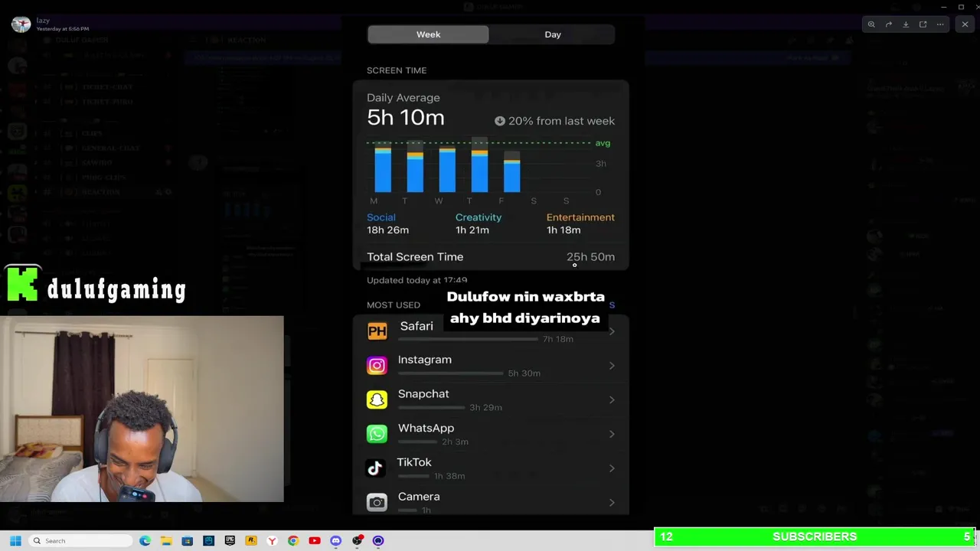
Task: Click the TikTok app icon
Action: [x=375, y=468]
